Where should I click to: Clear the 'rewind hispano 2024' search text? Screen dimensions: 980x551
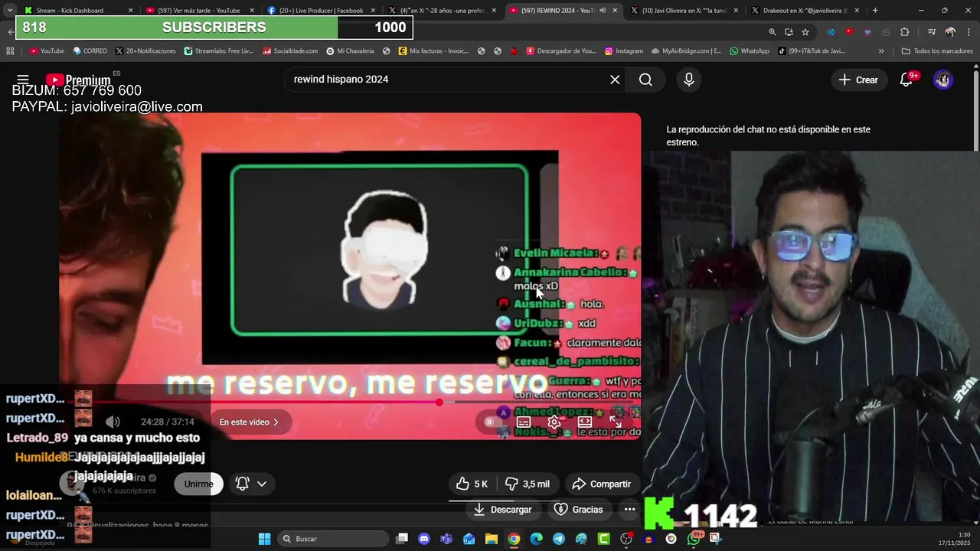tap(615, 80)
